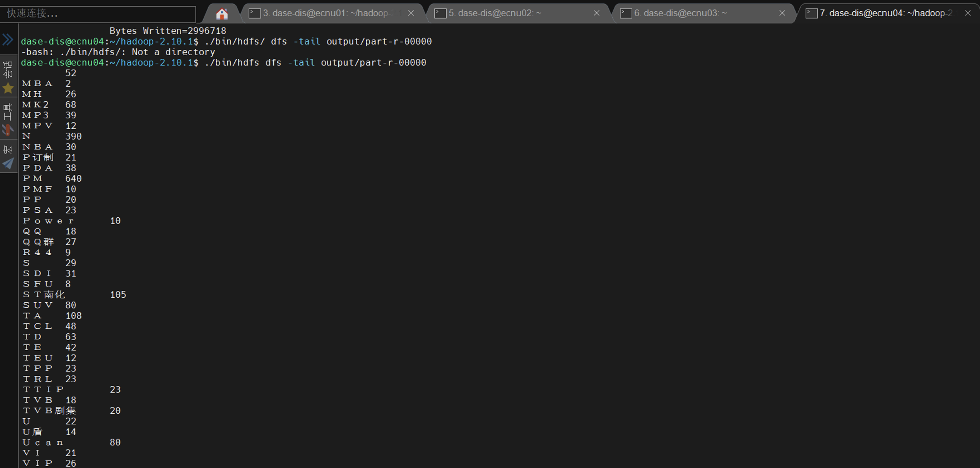980x468 pixels.
Task: Click the 'S F U 8' output row
Action: tap(47, 284)
